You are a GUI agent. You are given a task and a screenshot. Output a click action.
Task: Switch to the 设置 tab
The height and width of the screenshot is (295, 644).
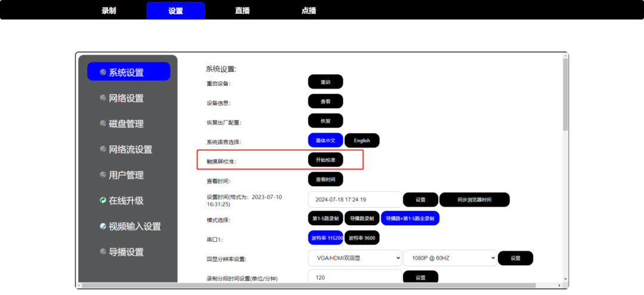click(175, 11)
